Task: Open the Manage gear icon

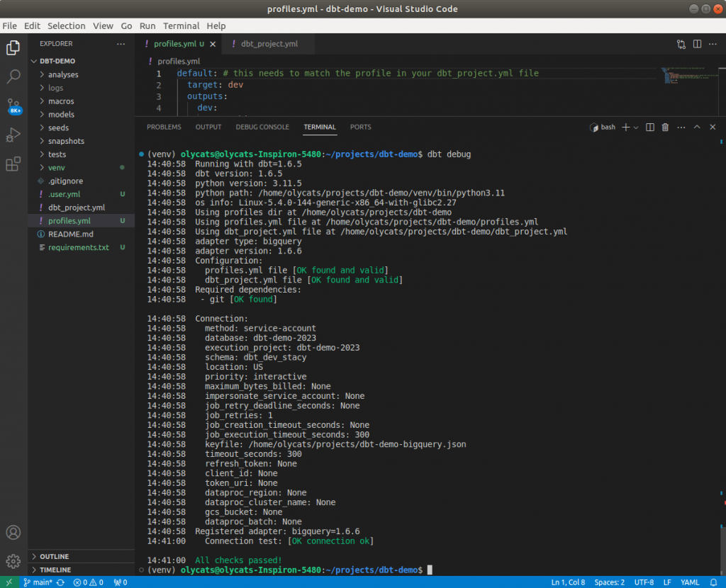Action: pos(13,561)
